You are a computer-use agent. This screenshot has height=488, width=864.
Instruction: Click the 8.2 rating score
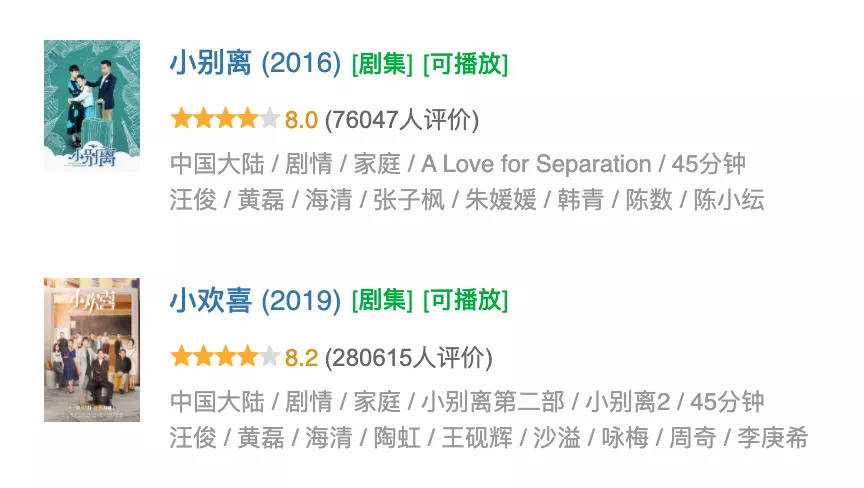pyautogui.click(x=301, y=358)
